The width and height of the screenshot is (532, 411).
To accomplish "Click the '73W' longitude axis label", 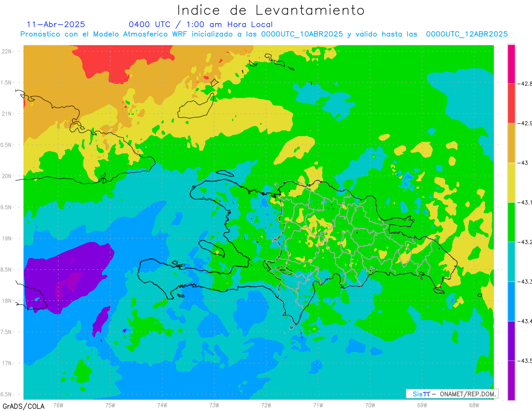I will point(214,405).
